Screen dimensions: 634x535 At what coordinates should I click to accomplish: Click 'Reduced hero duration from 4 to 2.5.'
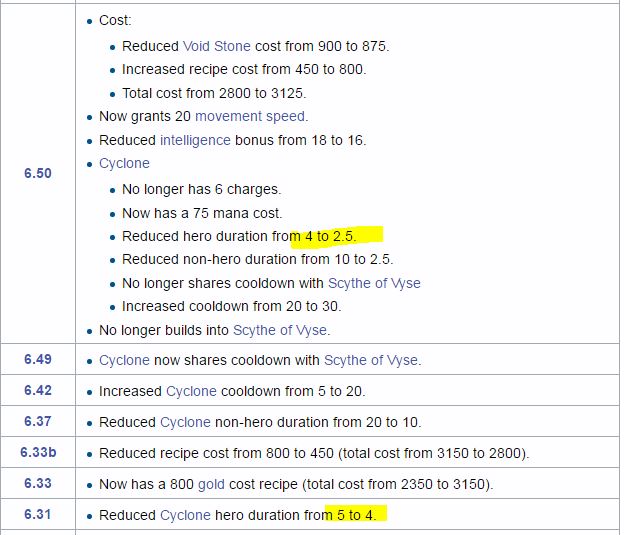tap(239, 236)
